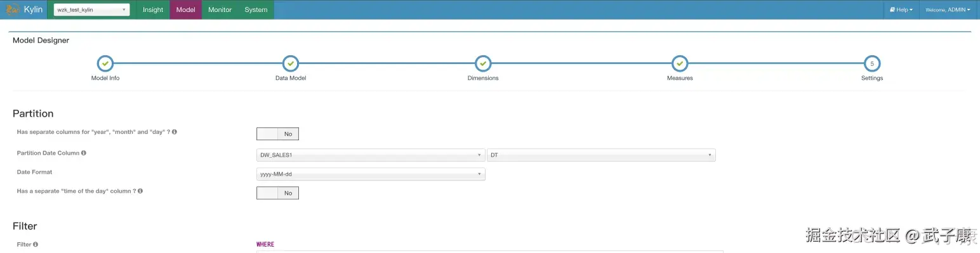The height and width of the screenshot is (253, 980).
Task: Go to the Data Model step circle
Action: click(291, 63)
